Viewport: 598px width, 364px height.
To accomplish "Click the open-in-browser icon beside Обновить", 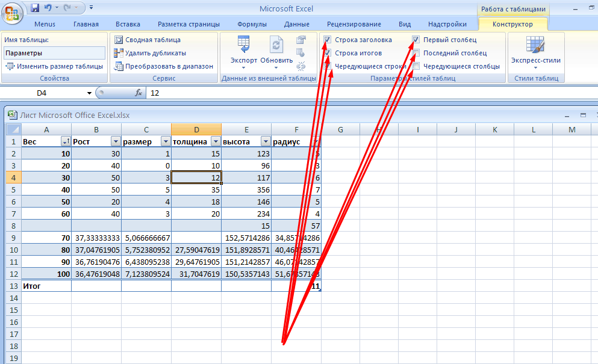I will click(x=301, y=53).
